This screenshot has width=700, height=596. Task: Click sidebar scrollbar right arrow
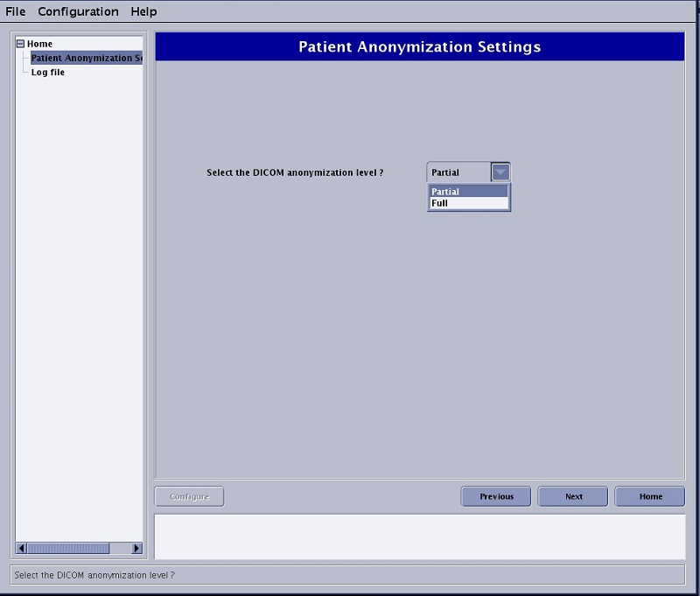tap(136, 548)
